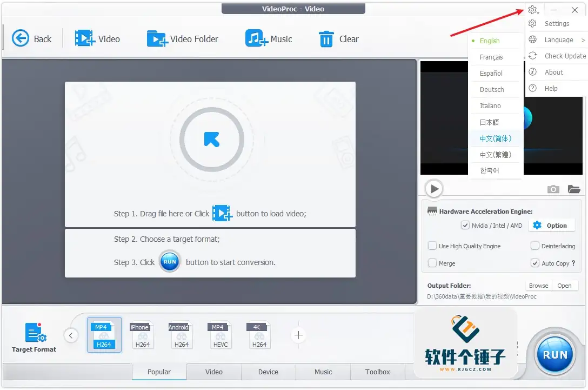Open the settings gear menu
588x390 pixels.
tap(532, 10)
